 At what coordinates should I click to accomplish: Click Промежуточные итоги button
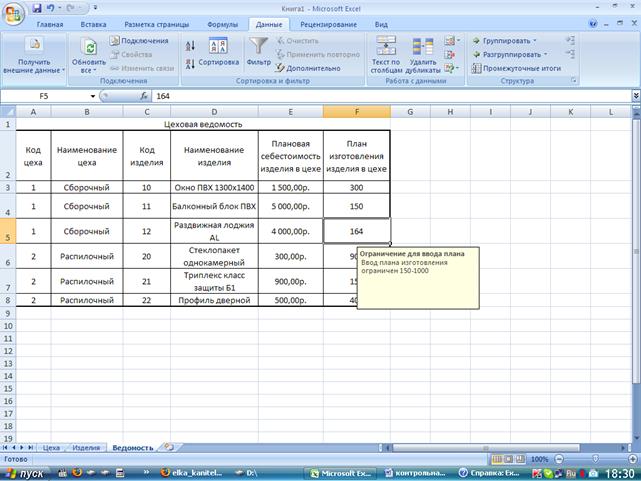point(520,69)
